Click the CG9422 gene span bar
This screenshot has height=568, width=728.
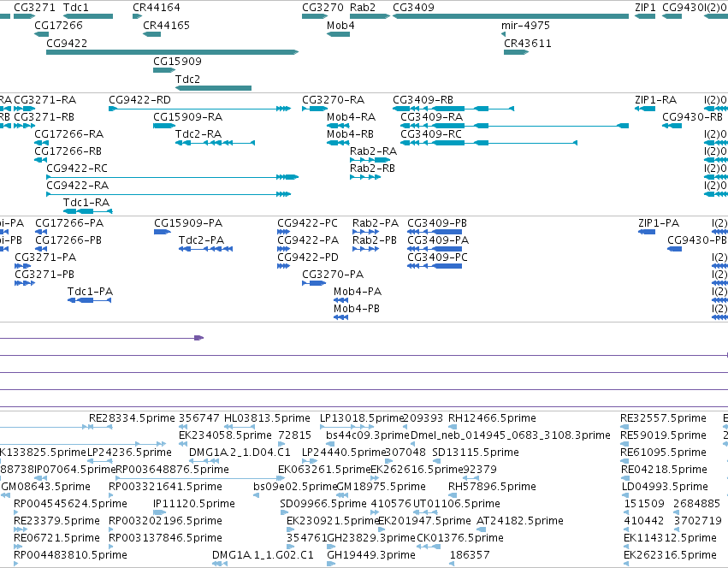coord(172,52)
